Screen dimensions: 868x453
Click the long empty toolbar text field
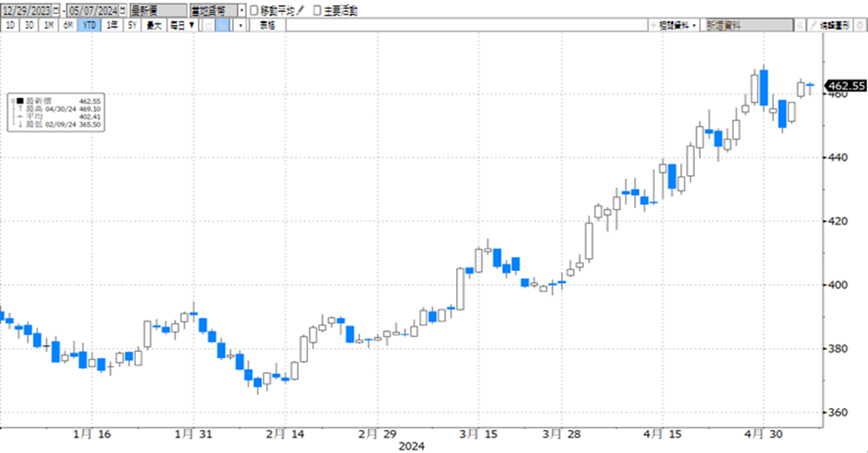(x=466, y=25)
